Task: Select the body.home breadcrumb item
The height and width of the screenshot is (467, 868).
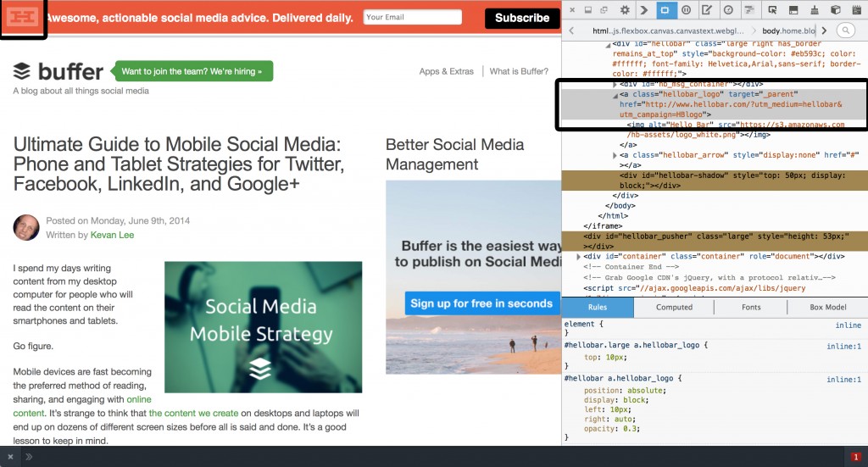Action: [788, 31]
